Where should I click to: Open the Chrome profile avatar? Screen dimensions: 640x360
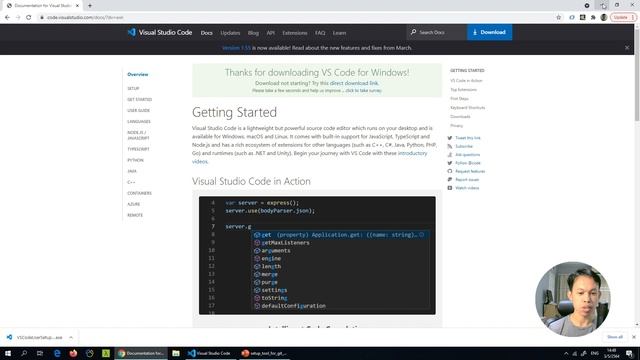tap(604, 17)
